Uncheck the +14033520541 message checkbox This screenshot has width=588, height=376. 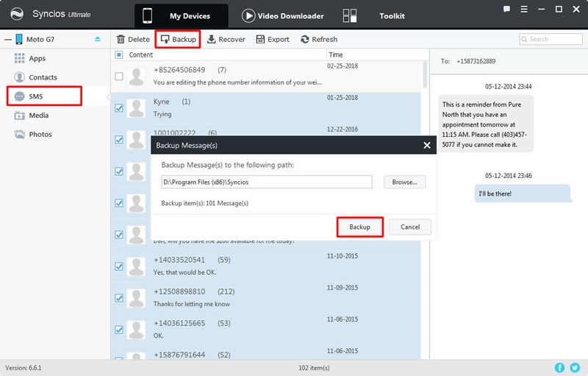tap(119, 266)
